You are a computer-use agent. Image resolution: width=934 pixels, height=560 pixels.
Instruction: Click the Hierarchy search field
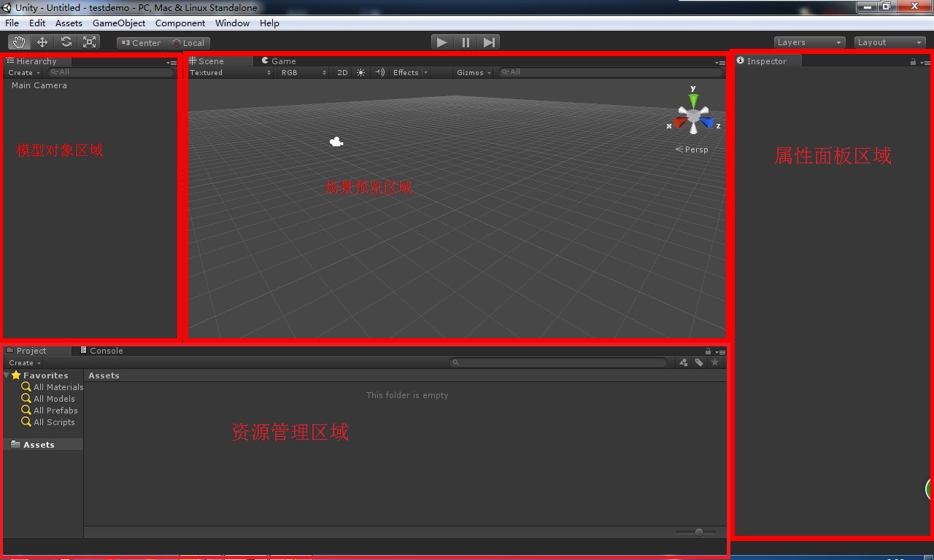[x=111, y=72]
